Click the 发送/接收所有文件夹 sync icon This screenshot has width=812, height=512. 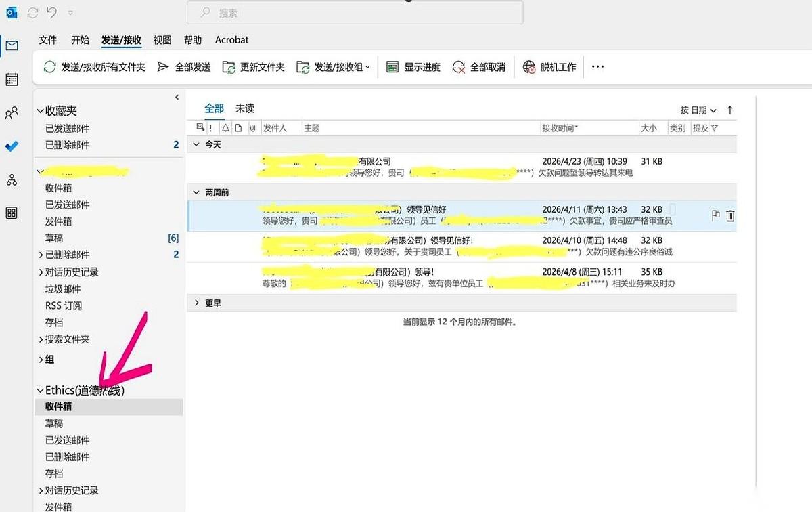point(49,66)
